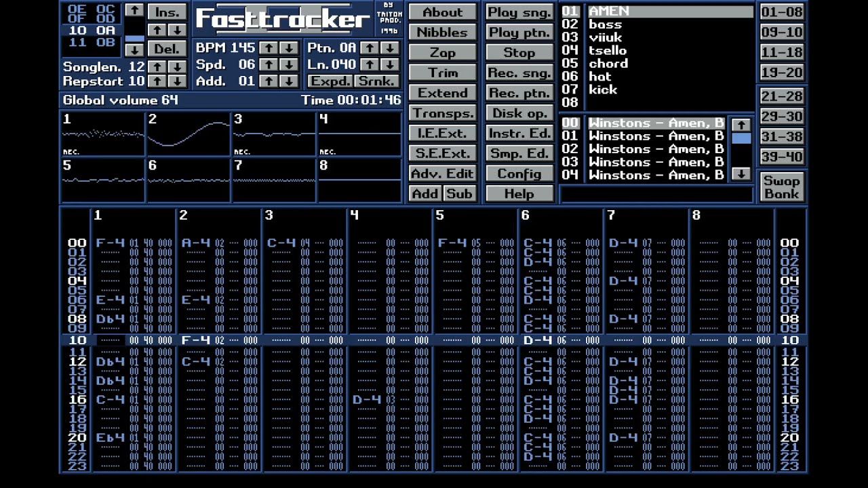The image size is (868, 488).
Task: Increase Ptn. number with up arrow
Action: [369, 48]
